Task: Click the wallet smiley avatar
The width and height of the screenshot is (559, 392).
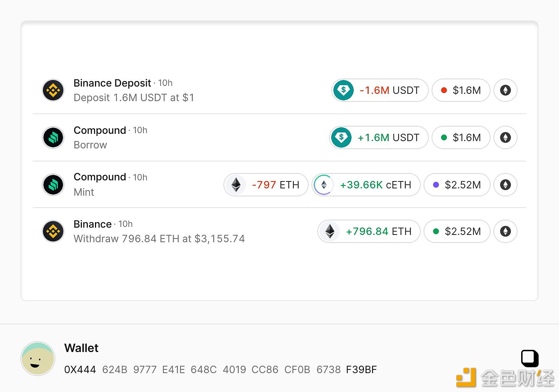Action: point(38,359)
